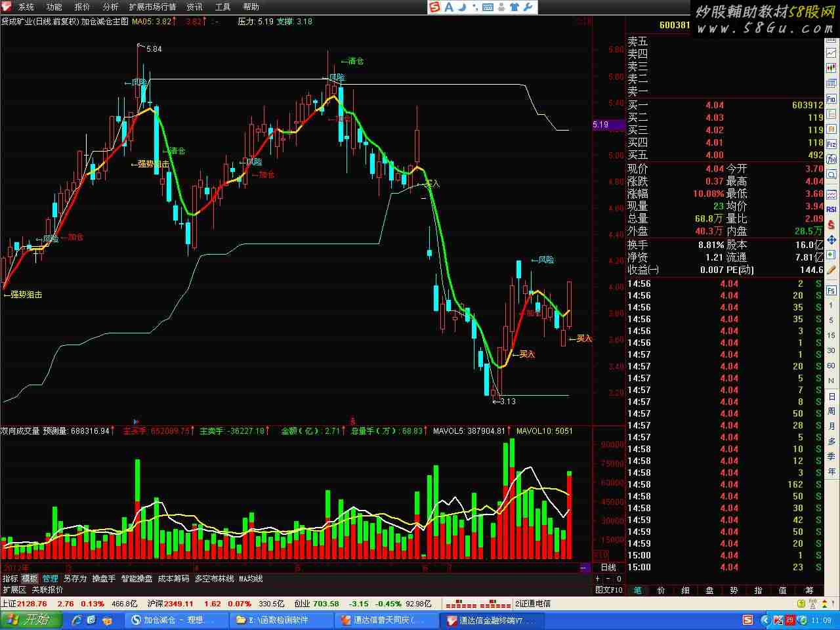Screen dimensions: 840x630
Task: Click the plus zoom button near 日线
Action: (x=597, y=579)
